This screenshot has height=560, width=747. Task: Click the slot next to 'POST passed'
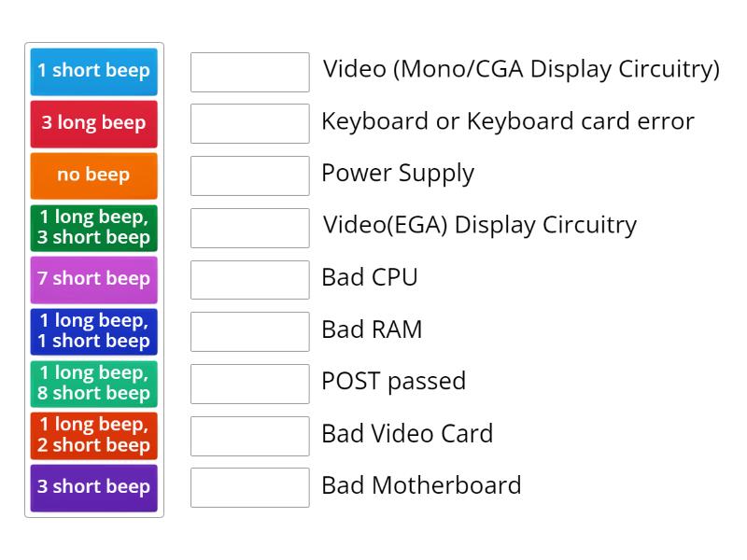point(249,382)
